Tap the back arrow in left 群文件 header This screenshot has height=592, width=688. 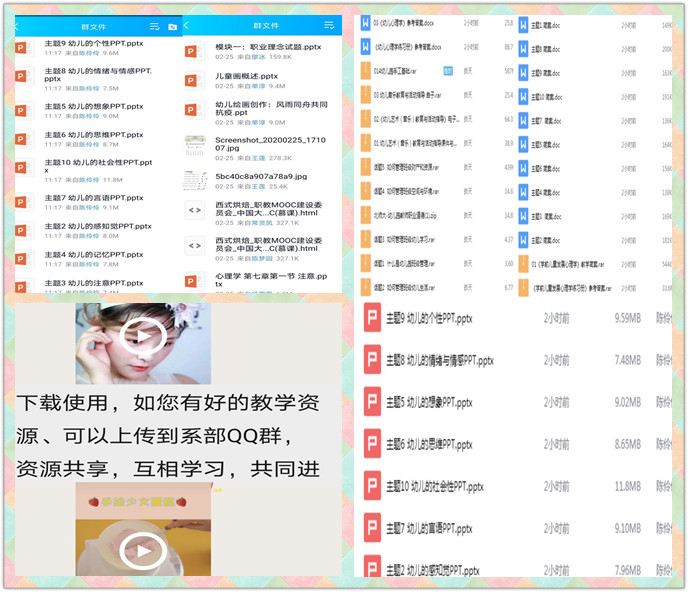19,25
